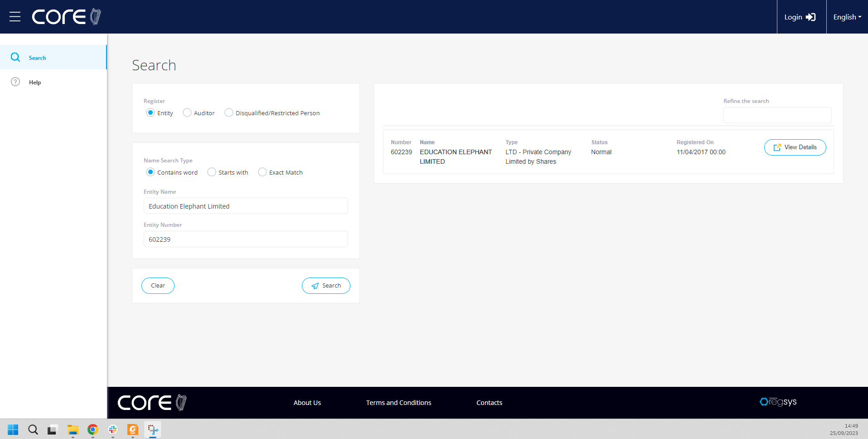Click the Search magnifier sidebar icon
868x439 pixels.
pos(15,57)
